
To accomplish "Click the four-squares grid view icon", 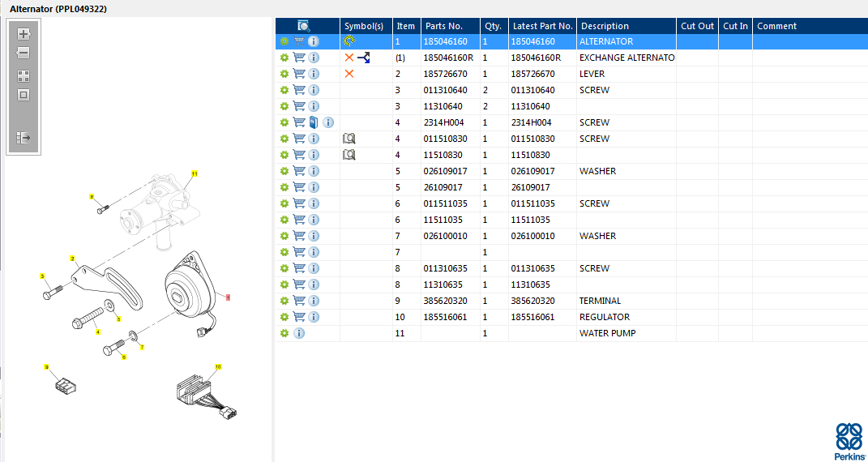I will coord(24,76).
